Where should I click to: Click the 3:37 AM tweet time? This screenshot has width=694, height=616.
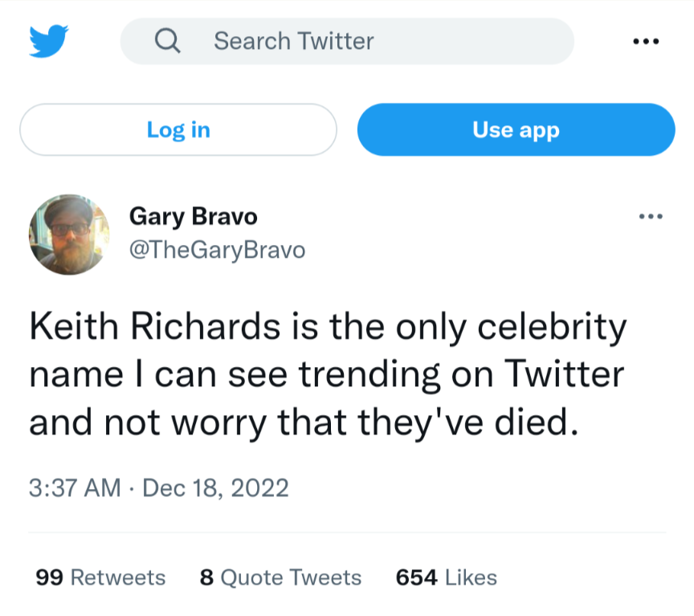[x=75, y=487]
